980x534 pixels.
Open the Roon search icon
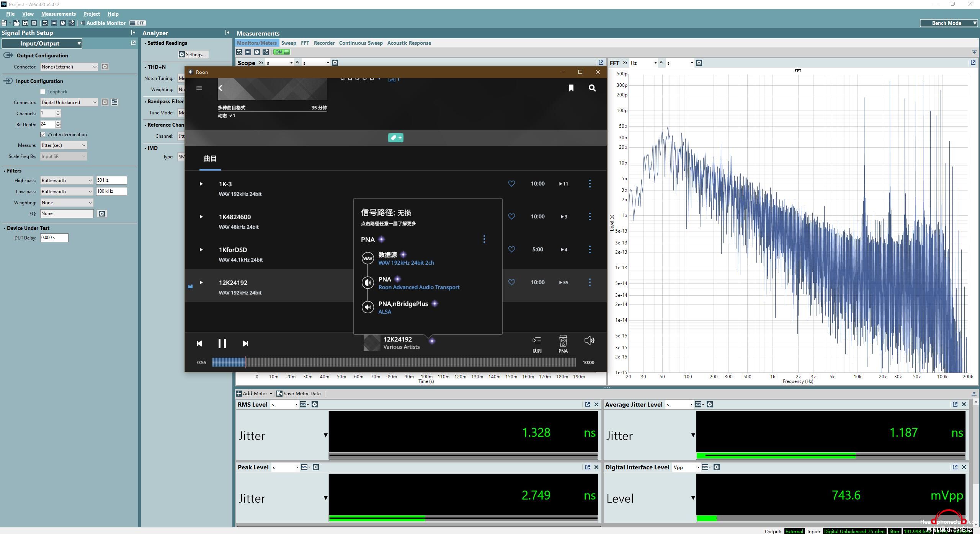click(x=592, y=88)
